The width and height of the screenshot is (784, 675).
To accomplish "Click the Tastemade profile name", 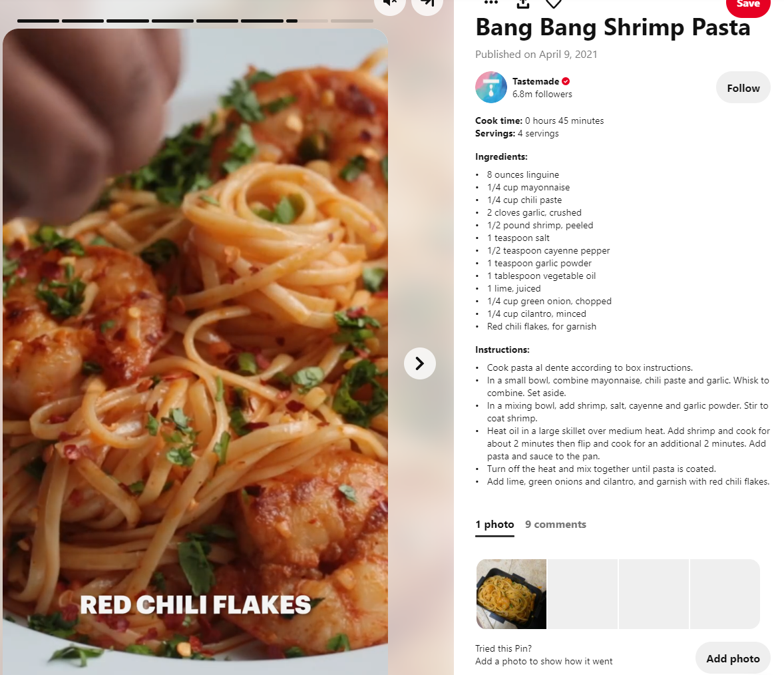I will click(x=536, y=81).
